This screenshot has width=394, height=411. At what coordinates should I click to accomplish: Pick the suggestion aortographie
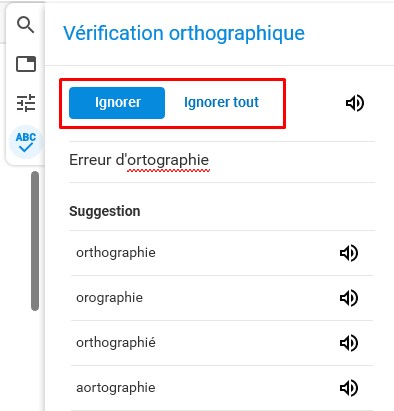pyautogui.click(x=116, y=388)
